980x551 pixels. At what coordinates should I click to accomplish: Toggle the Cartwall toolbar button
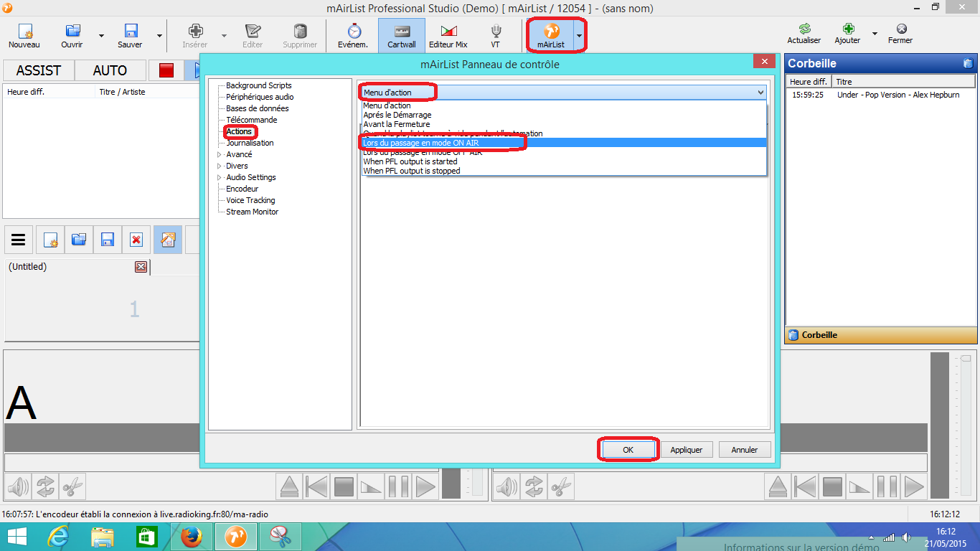click(402, 35)
